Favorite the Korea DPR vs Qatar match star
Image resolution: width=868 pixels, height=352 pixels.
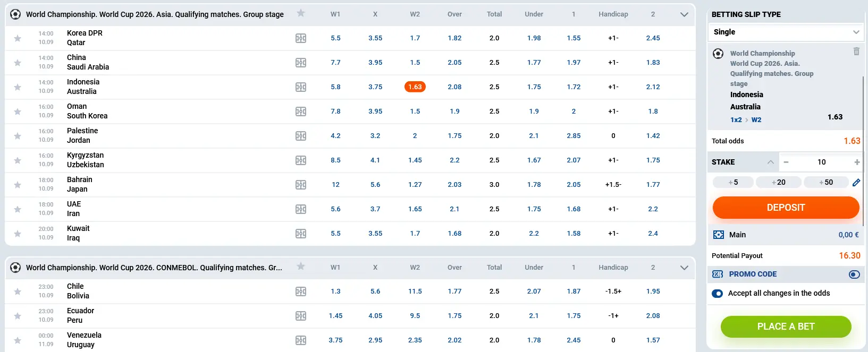coord(18,38)
